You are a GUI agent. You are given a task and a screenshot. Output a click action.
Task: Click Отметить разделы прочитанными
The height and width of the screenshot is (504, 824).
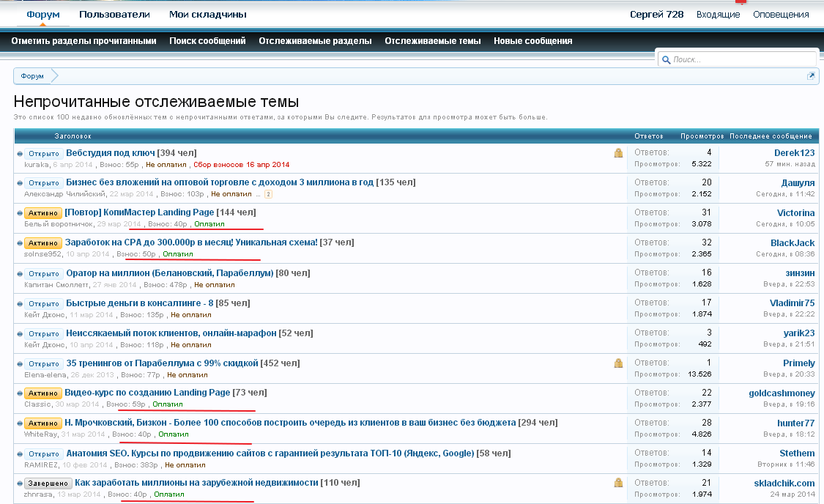click(83, 41)
